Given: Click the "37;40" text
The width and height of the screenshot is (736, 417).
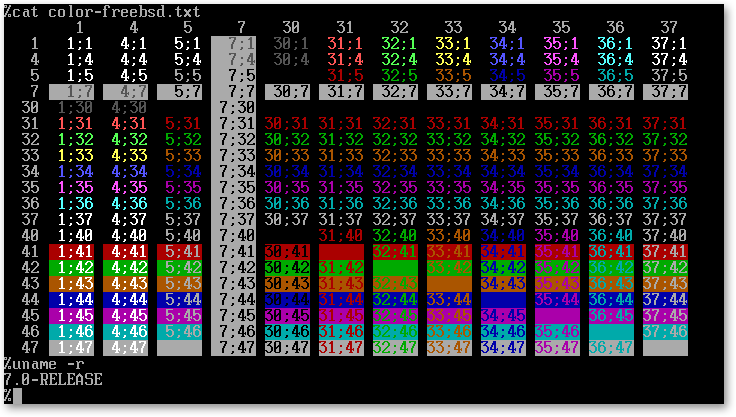Looking at the screenshot, I should tap(665, 236).
